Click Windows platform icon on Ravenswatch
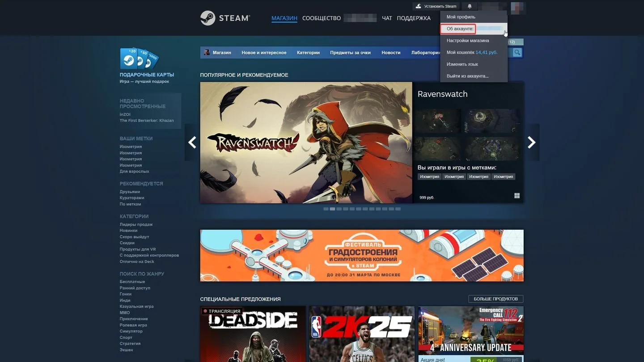Screen dimensions: 644x362 [517, 196]
